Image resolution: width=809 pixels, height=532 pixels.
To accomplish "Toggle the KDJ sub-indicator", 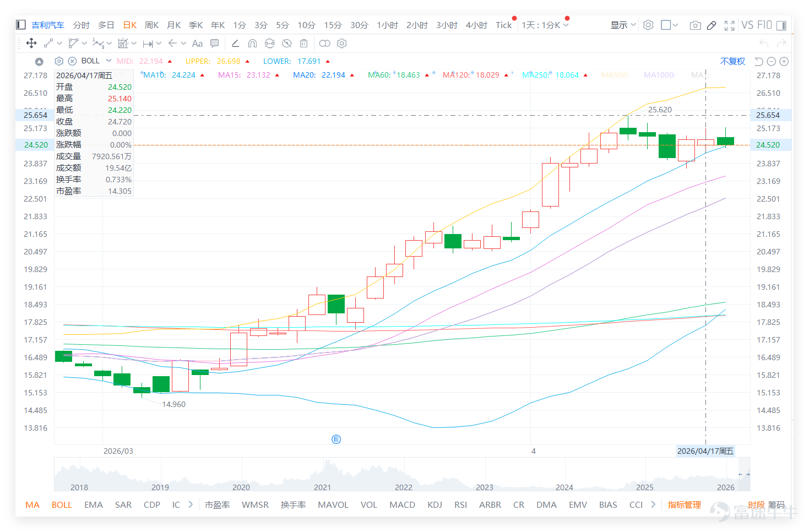I will click(435, 504).
